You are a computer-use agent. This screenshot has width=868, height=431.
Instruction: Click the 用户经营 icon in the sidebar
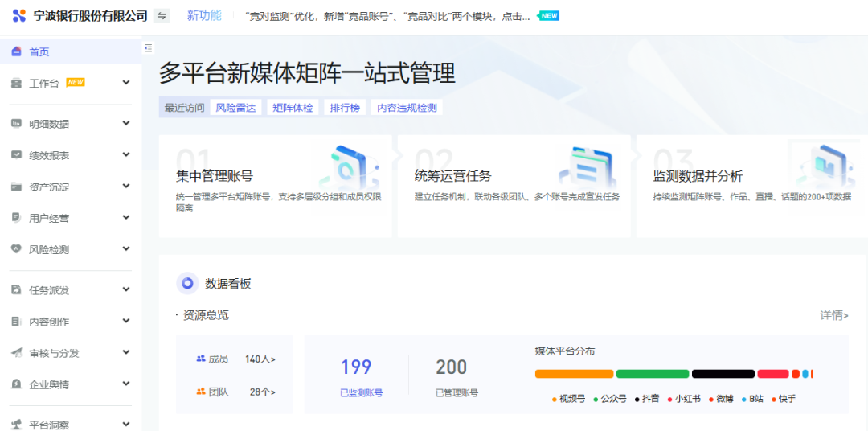[x=16, y=218]
